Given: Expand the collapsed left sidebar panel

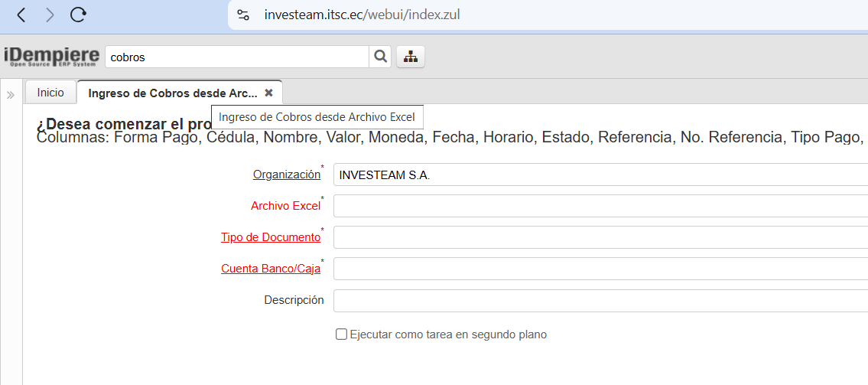Looking at the screenshot, I should (x=11, y=95).
